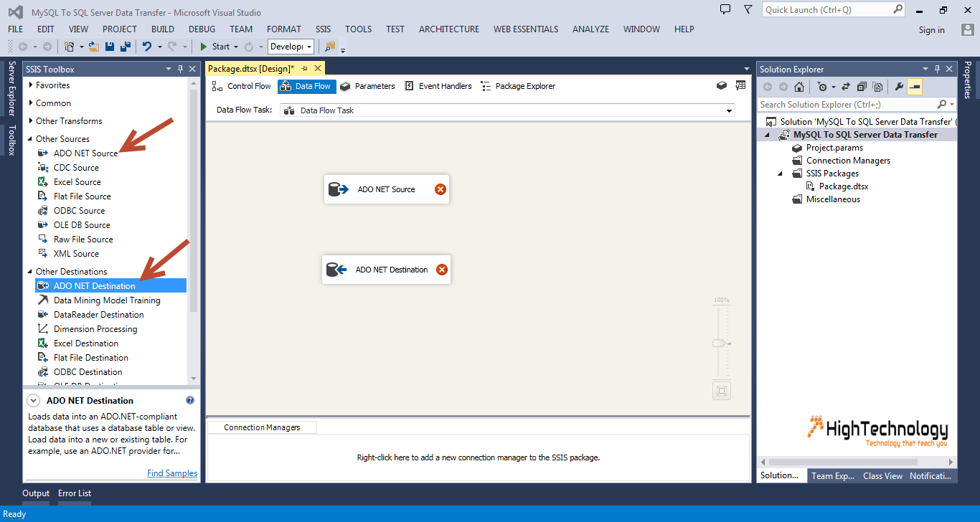Click the Sign in link

[932, 30]
